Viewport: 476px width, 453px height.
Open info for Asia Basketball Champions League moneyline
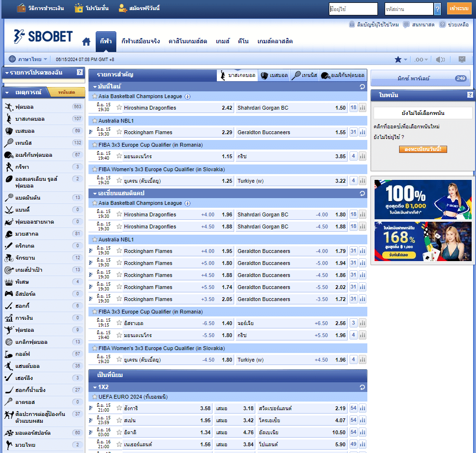tap(188, 97)
